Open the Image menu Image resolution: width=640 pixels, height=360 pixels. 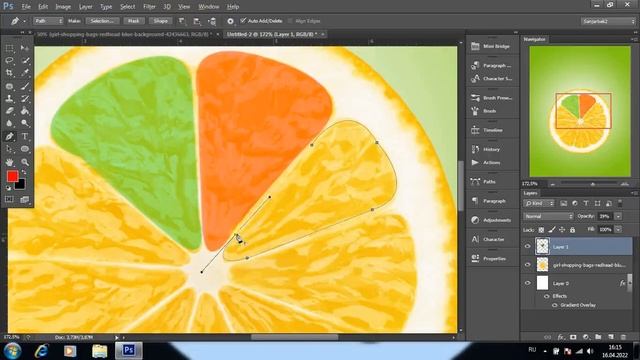[x=63, y=7]
